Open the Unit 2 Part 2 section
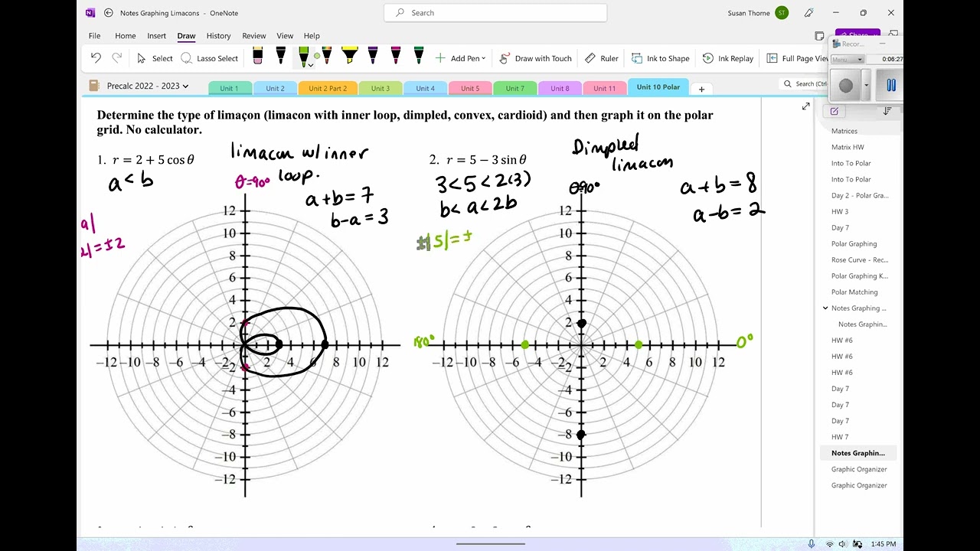 [328, 88]
